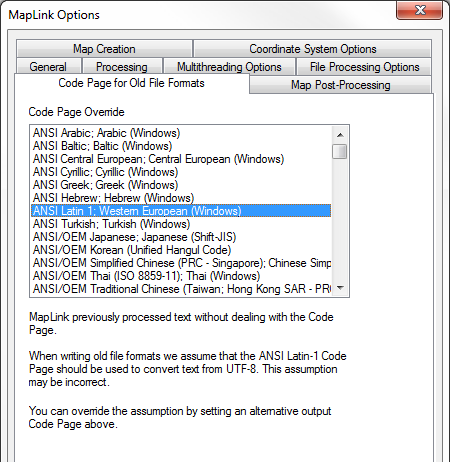The height and width of the screenshot is (462, 450).
Task: Select ANSI Baltic; Baltic (Windows)
Action: coord(181,146)
